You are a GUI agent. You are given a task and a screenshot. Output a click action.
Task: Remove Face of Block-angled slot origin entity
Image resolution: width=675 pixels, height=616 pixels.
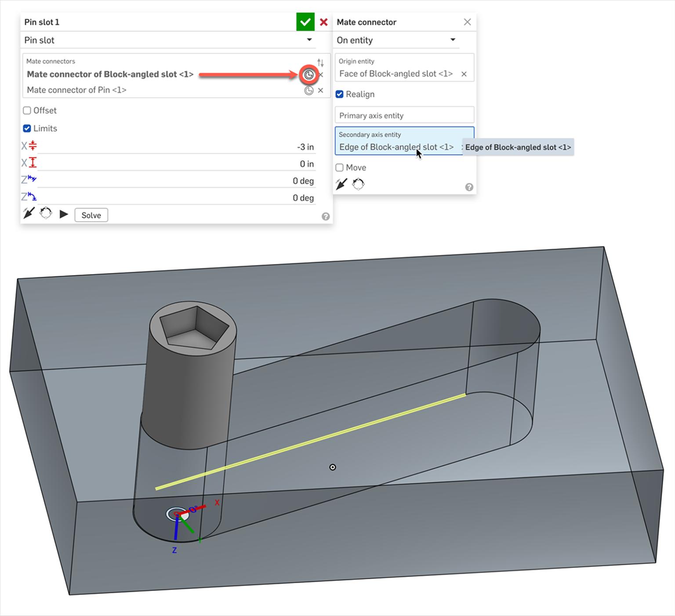[x=465, y=74]
